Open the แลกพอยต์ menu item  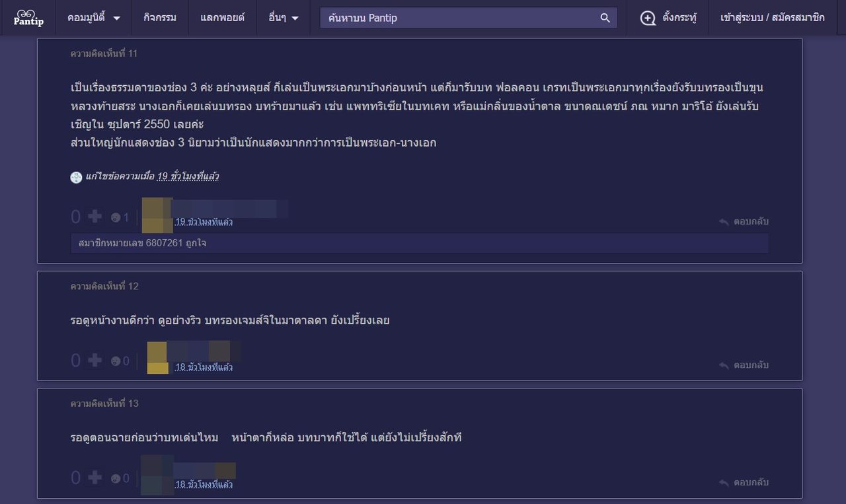click(x=223, y=18)
